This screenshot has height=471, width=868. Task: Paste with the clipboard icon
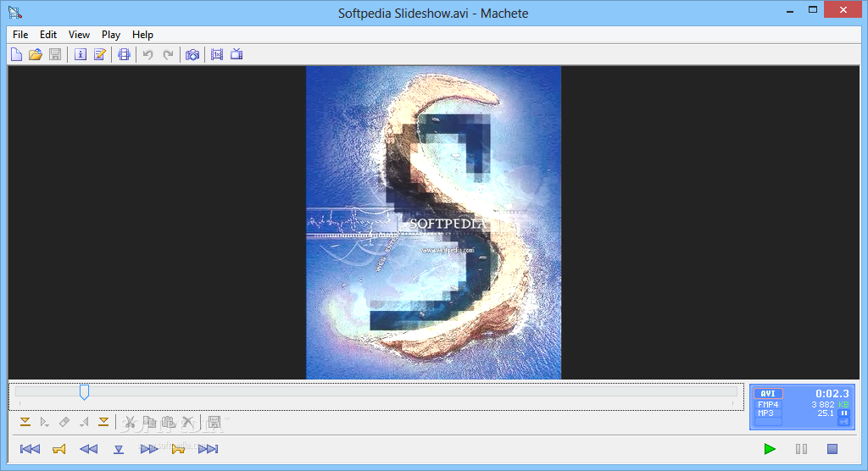(169, 423)
